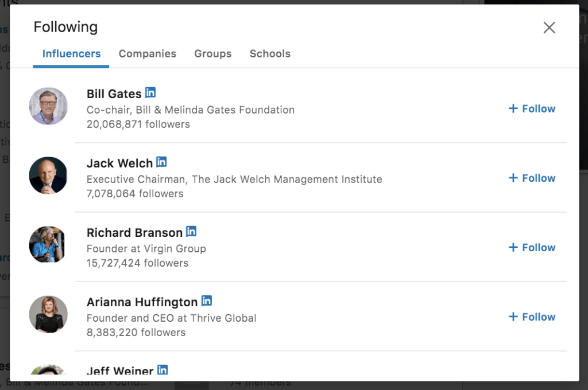588x390 pixels.
Task: Follow Bill Gates
Action: (532, 108)
